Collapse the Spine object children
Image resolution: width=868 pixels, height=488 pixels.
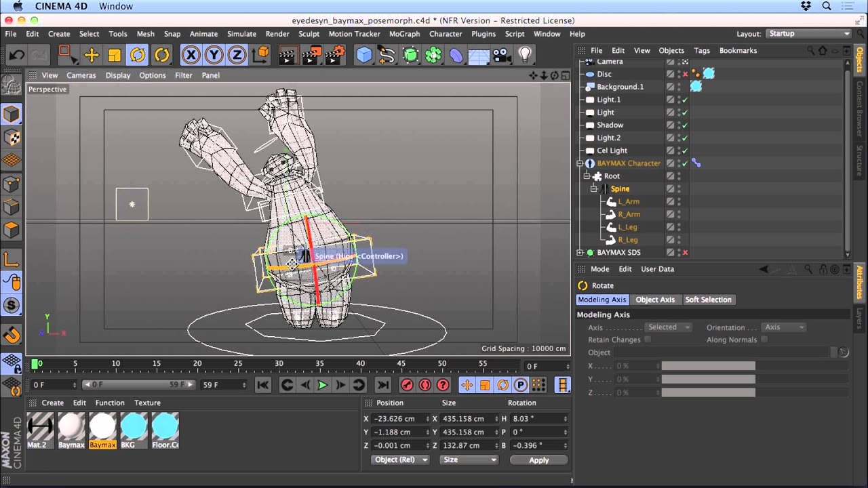tap(594, 189)
